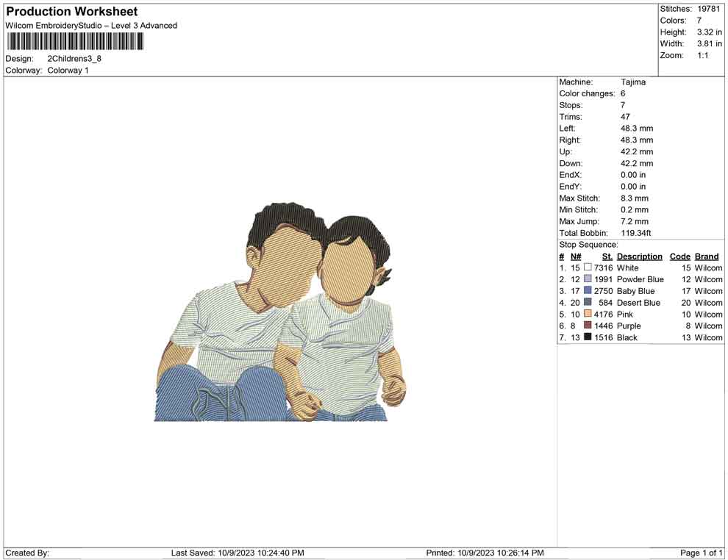Click the Max Stitch value '8.3 mm'
This screenshot has height=560, width=728.
coord(634,198)
